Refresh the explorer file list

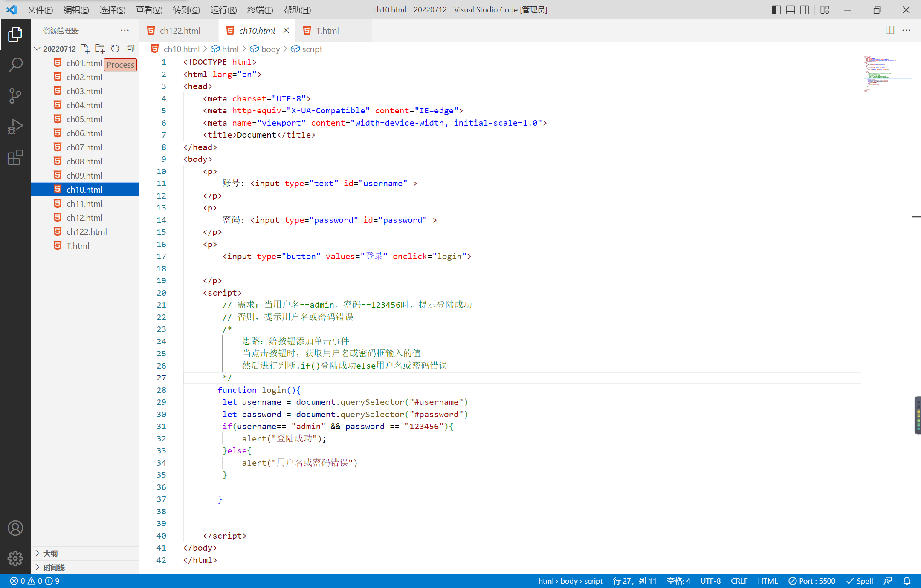click(115, 49)
